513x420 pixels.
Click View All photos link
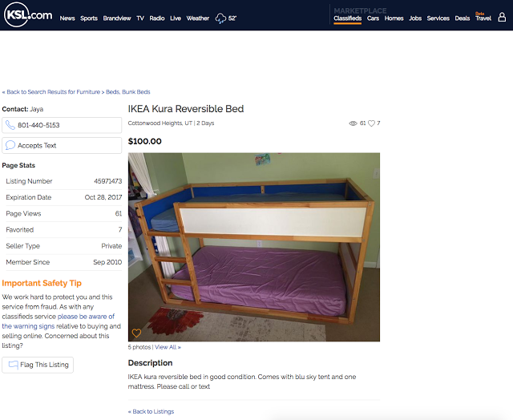click(x=168, y=347)
